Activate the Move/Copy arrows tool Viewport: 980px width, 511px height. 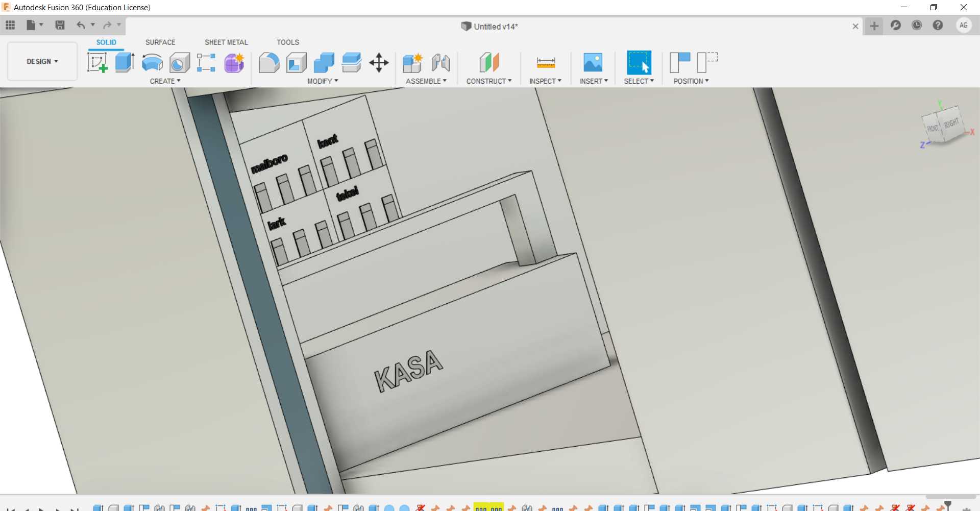(379, 63)
